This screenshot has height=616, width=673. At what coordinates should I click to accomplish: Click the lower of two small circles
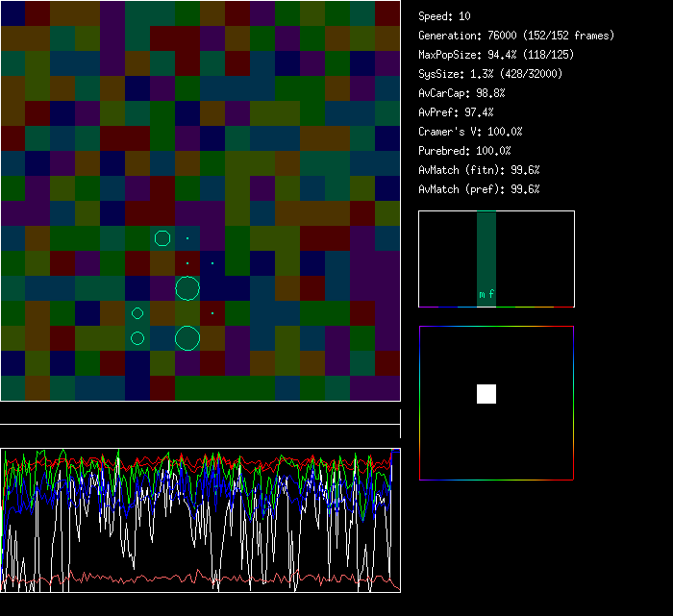137,337
